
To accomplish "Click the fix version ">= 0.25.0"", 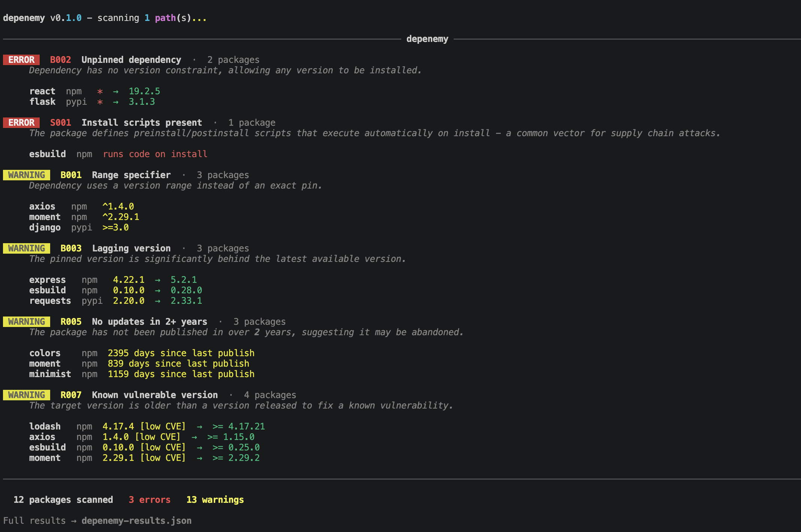I will [x=236, y=447].
